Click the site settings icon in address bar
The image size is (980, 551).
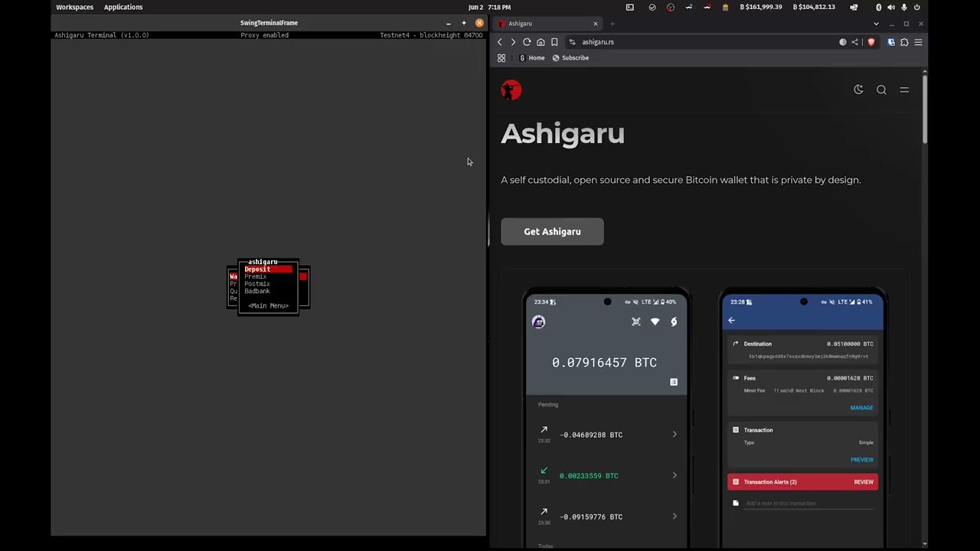coord(572,42)
